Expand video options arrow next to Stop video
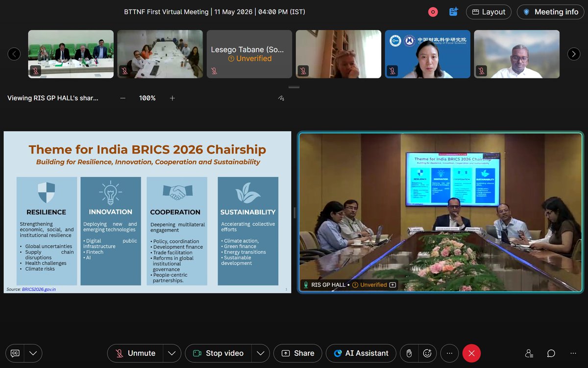588x368 pixels. pyautogui.click(x=261, y=353)
